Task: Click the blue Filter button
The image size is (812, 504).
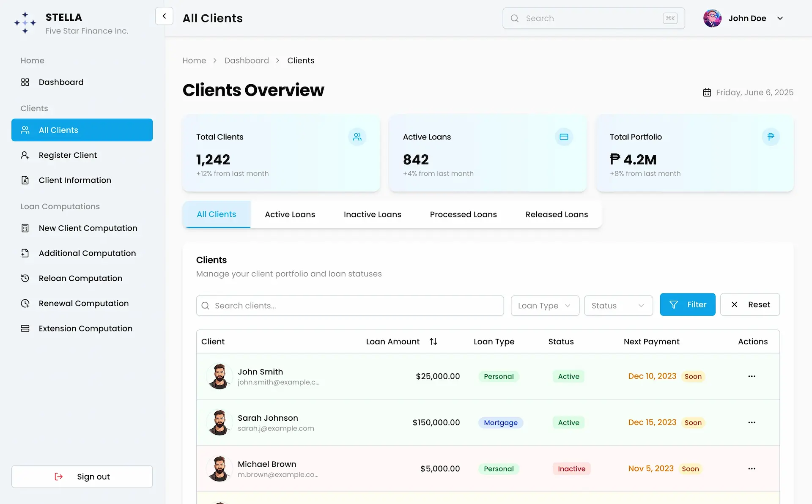Action: point(688,304)
